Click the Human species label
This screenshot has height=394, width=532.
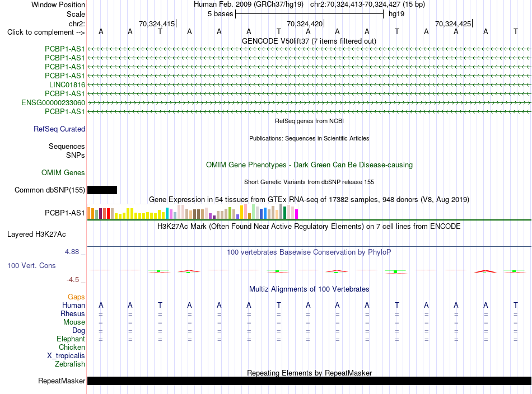point(73,305)
